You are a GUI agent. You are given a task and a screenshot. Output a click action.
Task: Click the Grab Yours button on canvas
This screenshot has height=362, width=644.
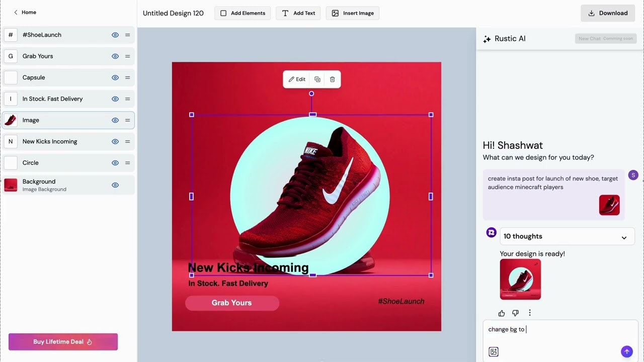(x=232, y=303)
